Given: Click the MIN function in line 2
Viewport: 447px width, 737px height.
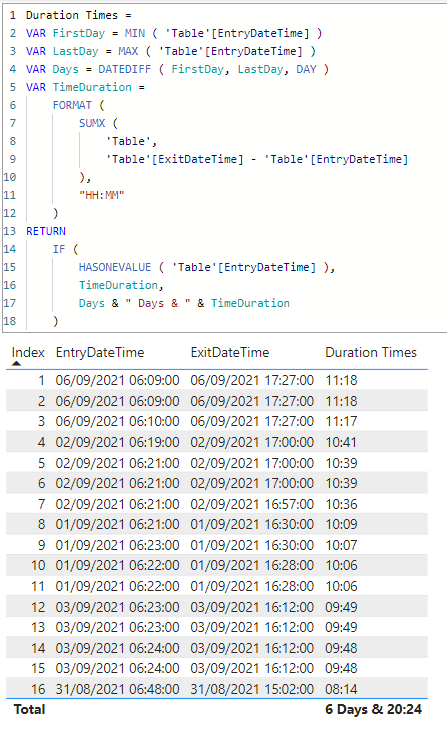Looking at the screenshot, I should [x=134, y=33].
